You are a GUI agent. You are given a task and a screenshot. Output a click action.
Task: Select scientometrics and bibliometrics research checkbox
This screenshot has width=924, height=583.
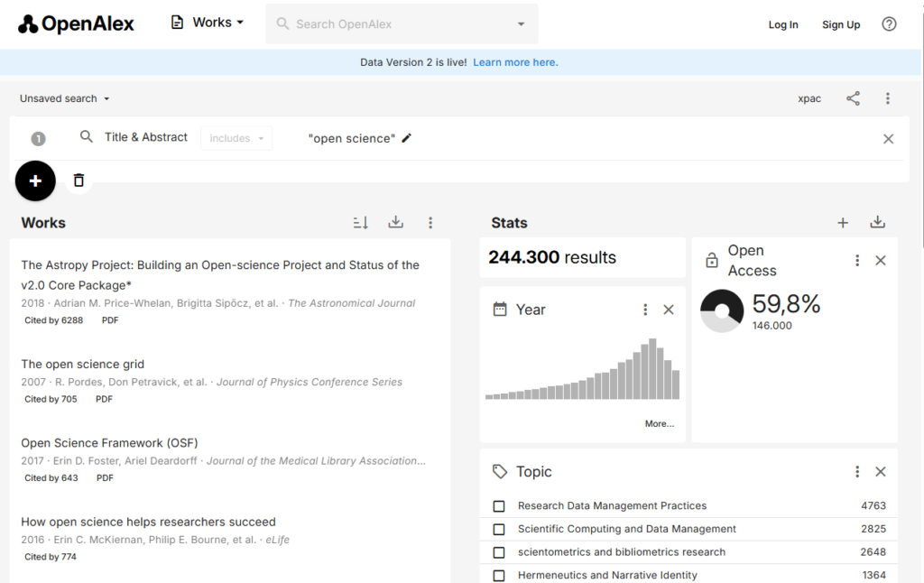pyautogui.click(x=499, y=552)
